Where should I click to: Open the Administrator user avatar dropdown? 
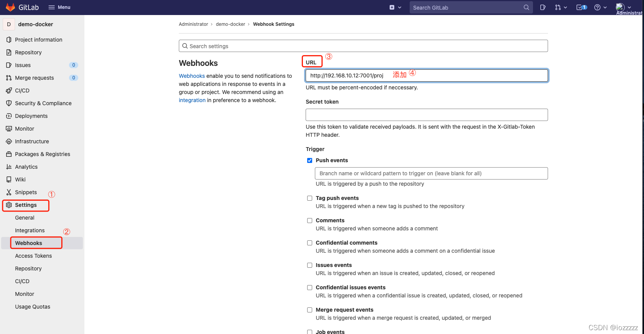(x=624, y=7)
